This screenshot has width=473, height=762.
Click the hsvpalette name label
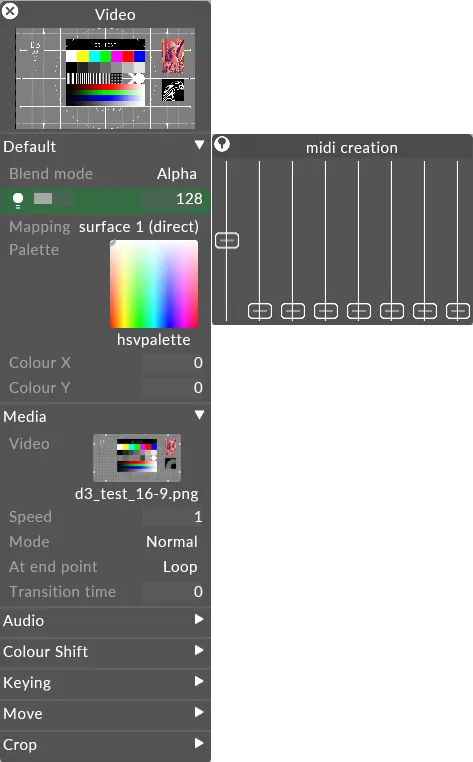click(154, 339)
